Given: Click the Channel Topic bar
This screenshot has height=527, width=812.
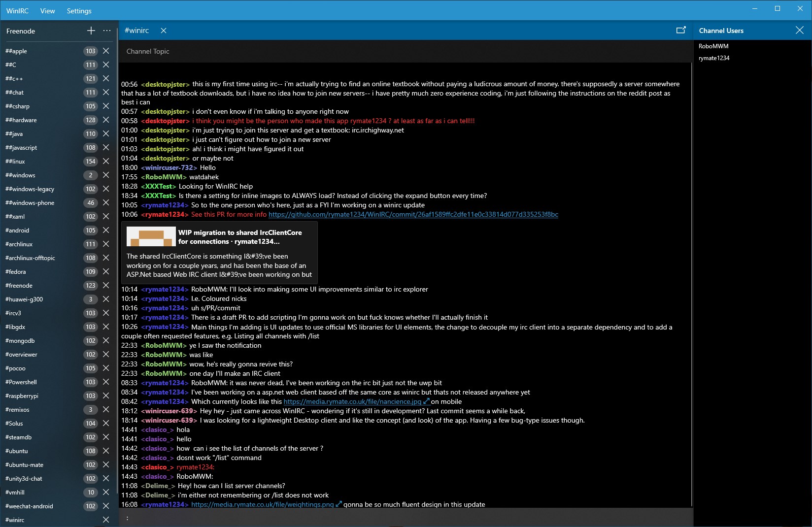Looking at the screenshot, I should point(406,51).
